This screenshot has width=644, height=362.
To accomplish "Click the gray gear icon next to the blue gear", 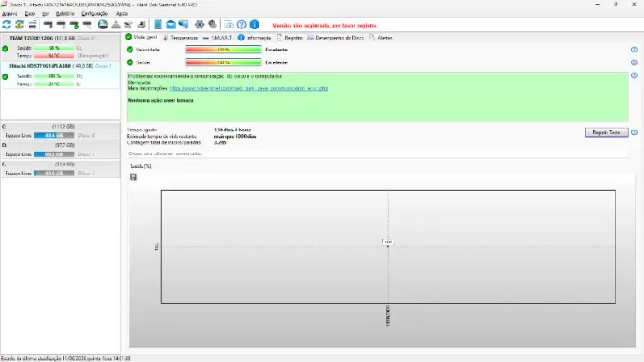I will click(x=213, y=25).
